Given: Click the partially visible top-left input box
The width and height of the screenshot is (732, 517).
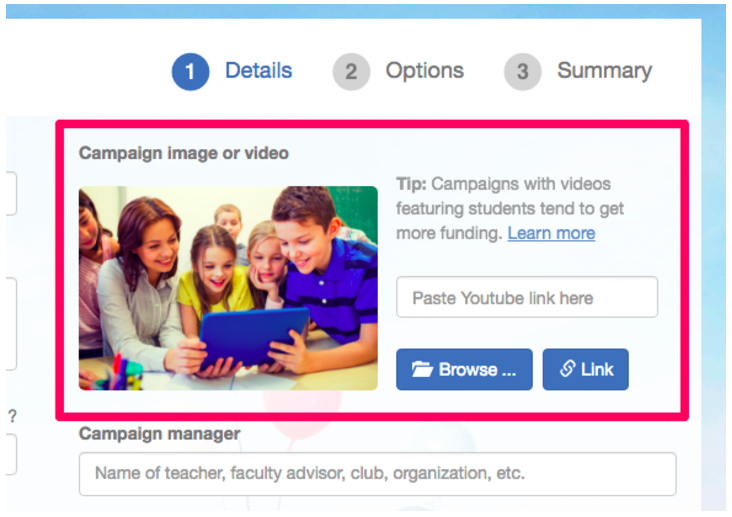Looking at the screenshot, I should pos(11,194).
